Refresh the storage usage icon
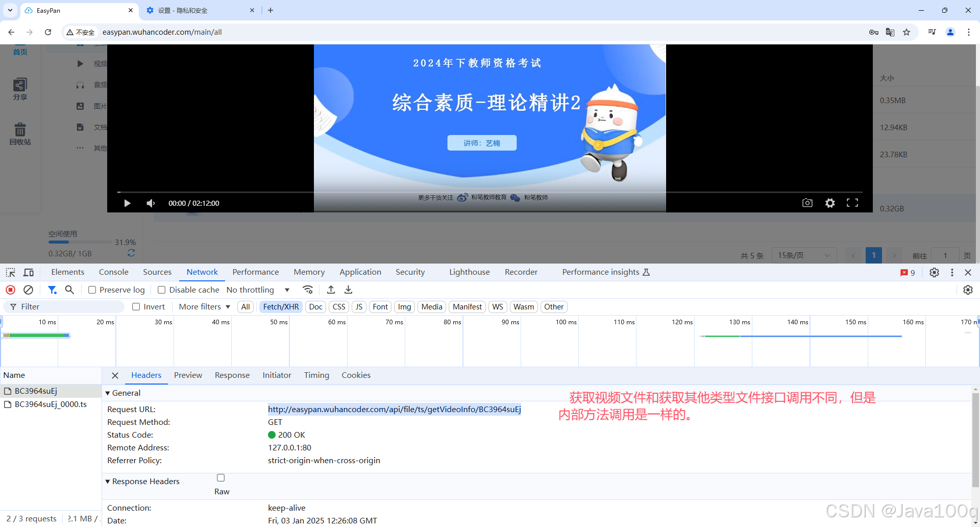 (x=131, y=253)
